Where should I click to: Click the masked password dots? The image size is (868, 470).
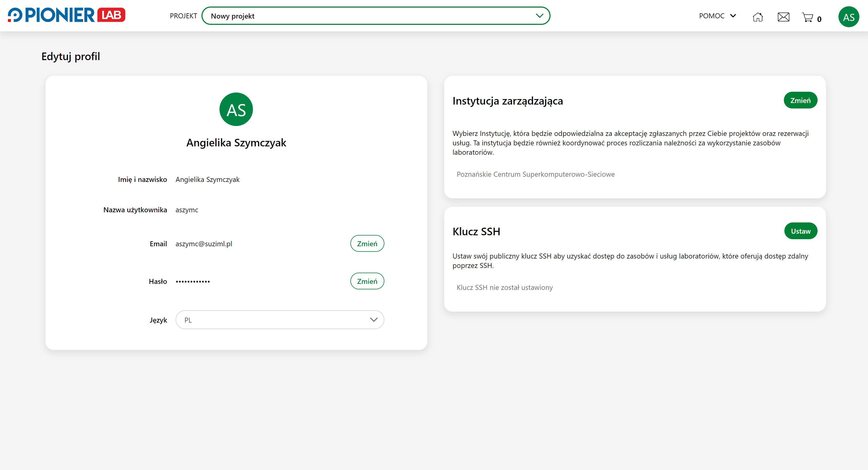tap(193, 282)
